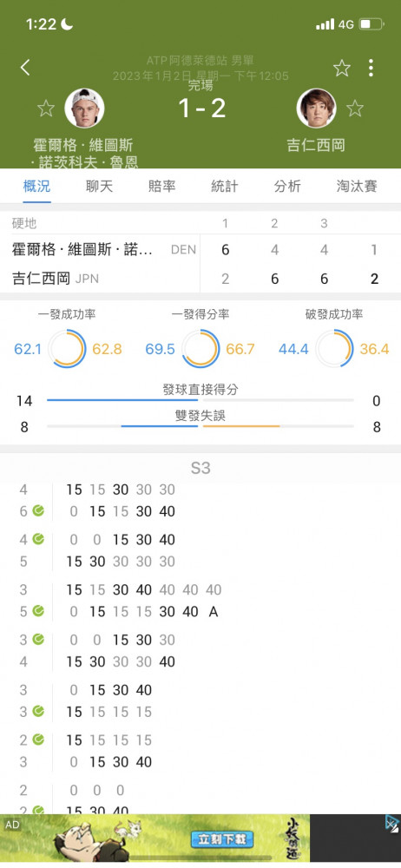Tap the tennis ball icon beside score 6
The height and width of the screenshot is (868, 401).
[x=38, y=510]
